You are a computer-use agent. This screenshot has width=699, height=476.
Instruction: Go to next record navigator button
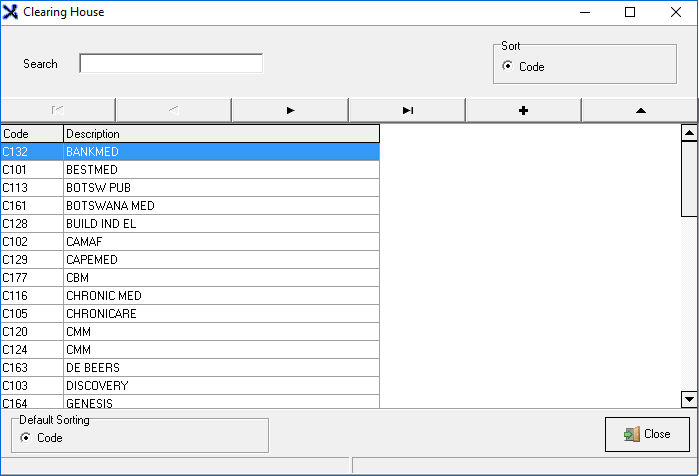pos(290,110)
